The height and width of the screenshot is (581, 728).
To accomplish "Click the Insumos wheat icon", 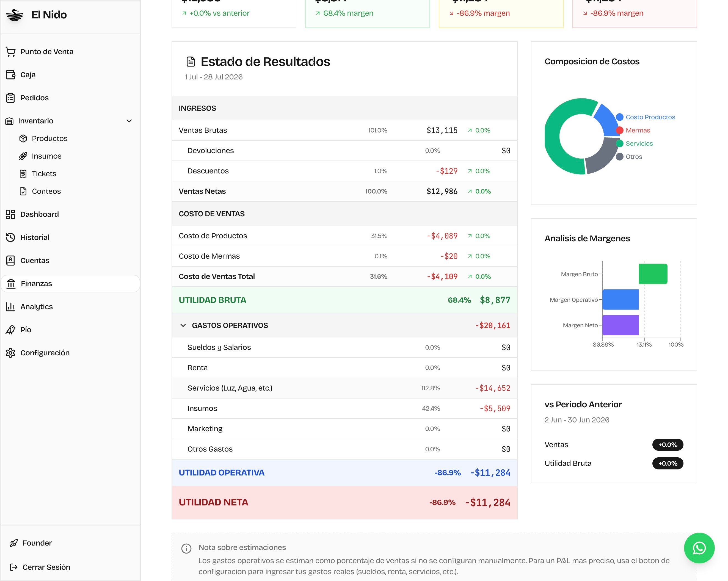I will click(23, 156).
